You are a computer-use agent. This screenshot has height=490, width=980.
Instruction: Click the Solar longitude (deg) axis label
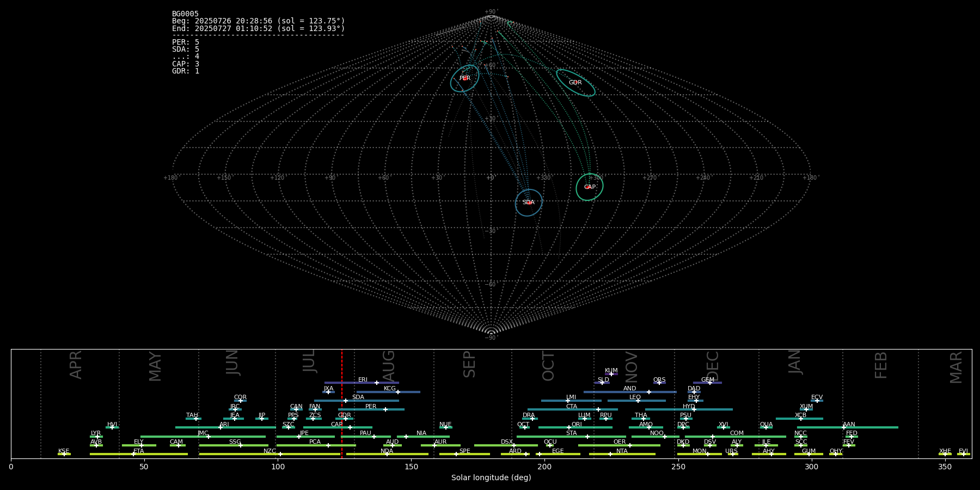491,477
